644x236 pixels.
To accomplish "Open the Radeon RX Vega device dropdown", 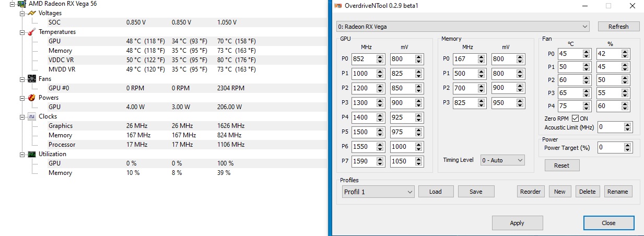I will point(463,26).
